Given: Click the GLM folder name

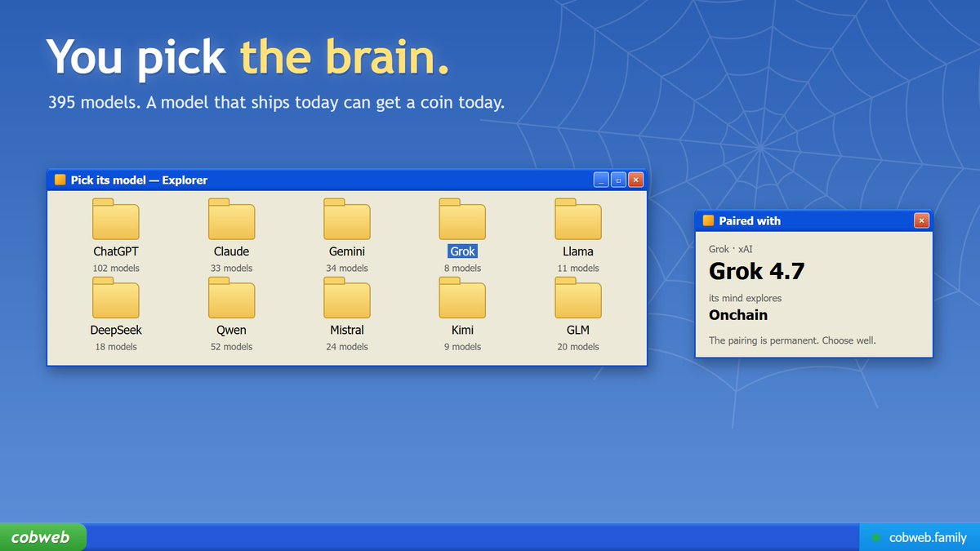Looking at the screenshot, I should tap(578, 330).
